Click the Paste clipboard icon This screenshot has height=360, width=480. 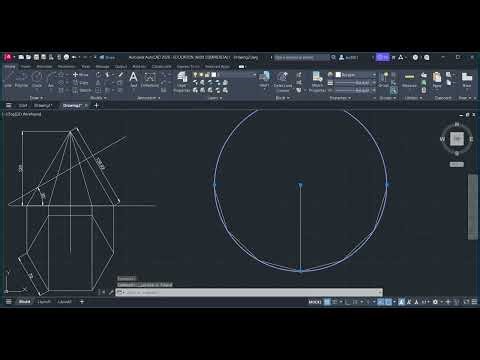tap(437, 80)
